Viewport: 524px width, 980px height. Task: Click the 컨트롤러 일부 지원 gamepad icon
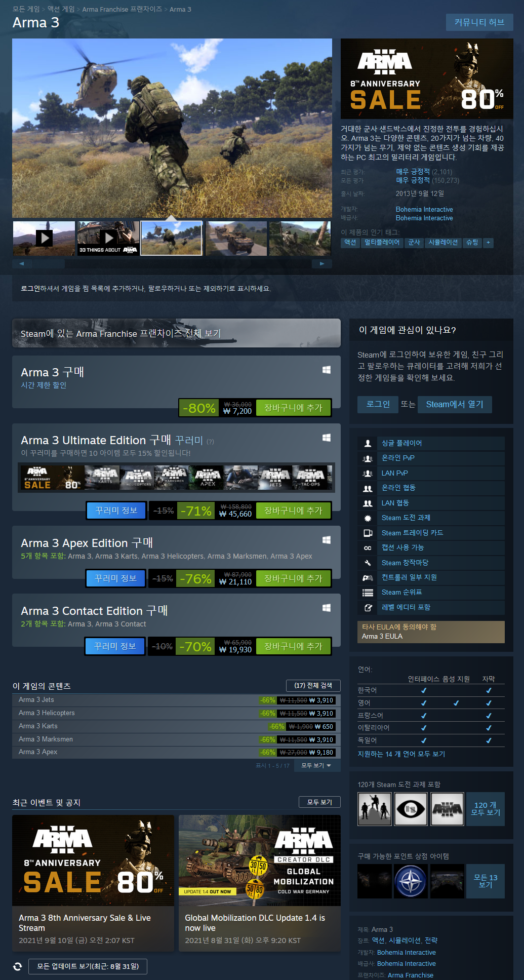[368, 578]
